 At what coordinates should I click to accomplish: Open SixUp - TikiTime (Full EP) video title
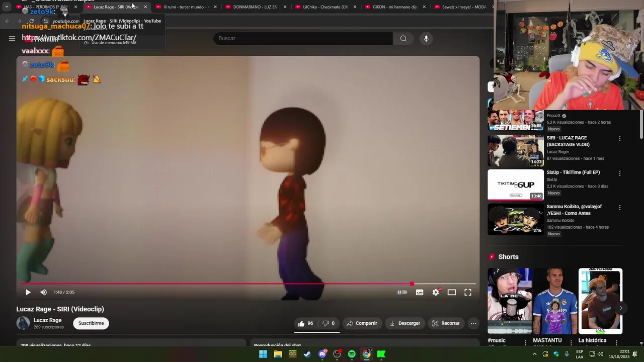(x=573, y=172)
